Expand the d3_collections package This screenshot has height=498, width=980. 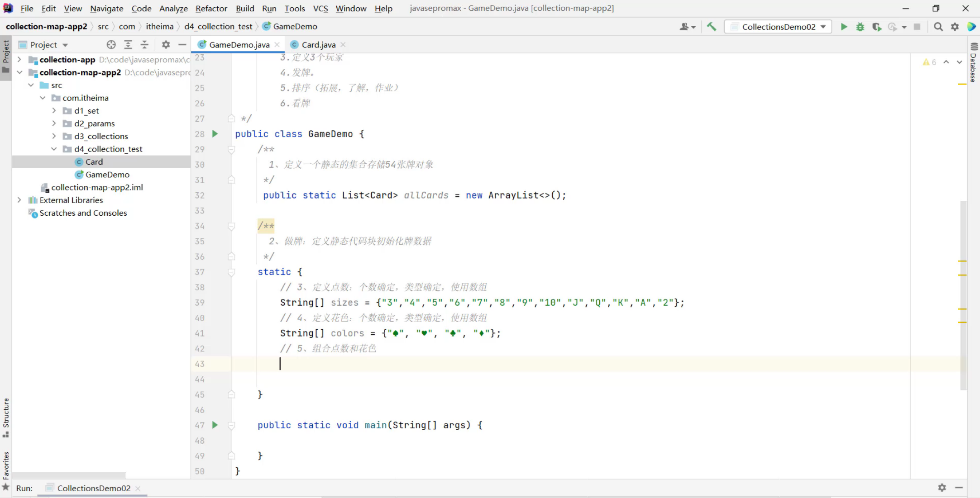tap(54, 136)
